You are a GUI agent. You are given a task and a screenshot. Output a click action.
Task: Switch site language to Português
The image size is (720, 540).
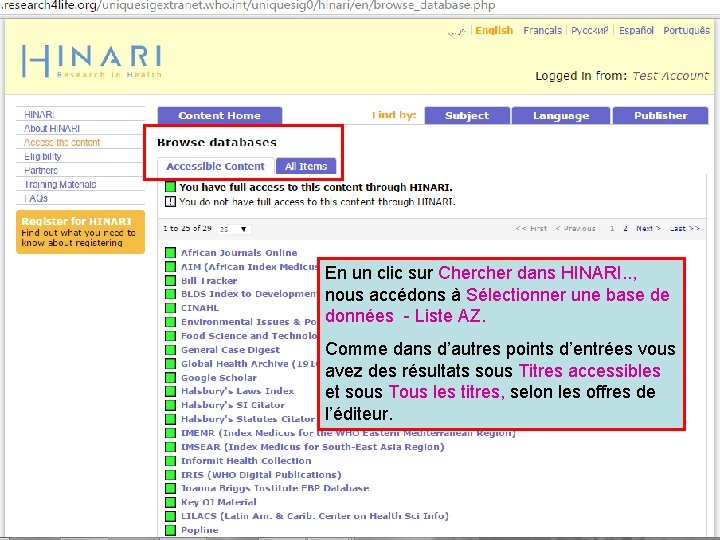tap(686, 30)
